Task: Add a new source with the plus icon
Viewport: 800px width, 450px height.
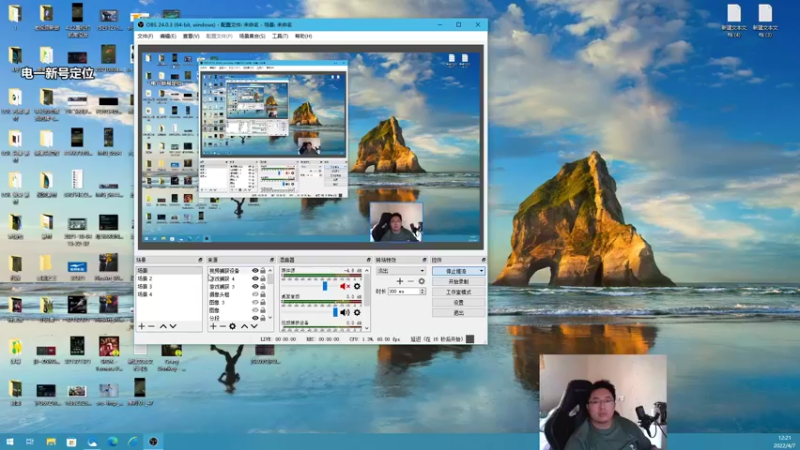Action: point(213,326)
